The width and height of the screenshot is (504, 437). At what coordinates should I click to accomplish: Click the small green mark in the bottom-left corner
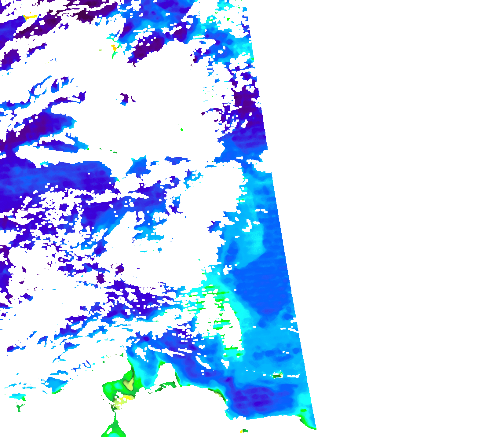click(x=20, y=407)
